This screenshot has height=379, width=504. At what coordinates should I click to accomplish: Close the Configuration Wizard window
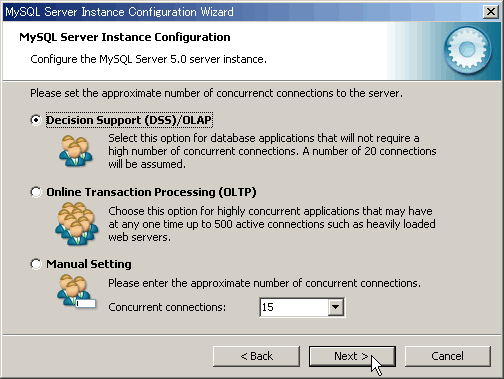[x=491, y=12]
